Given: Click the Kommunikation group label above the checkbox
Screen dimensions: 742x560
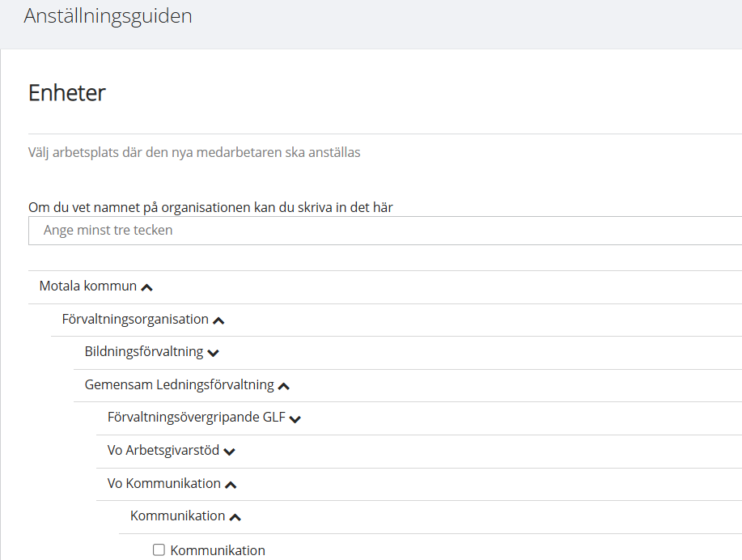Looking at the screenshot, I should (x=177, y=515).
